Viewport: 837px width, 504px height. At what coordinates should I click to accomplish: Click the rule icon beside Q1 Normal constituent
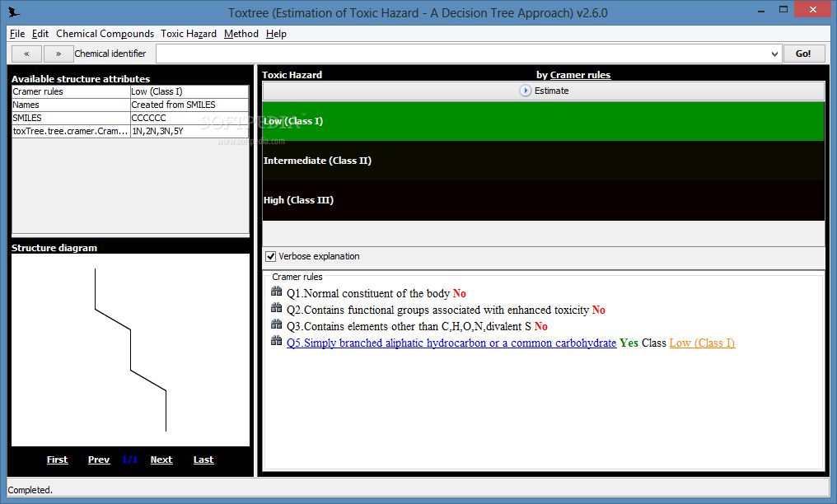point(277,292)
